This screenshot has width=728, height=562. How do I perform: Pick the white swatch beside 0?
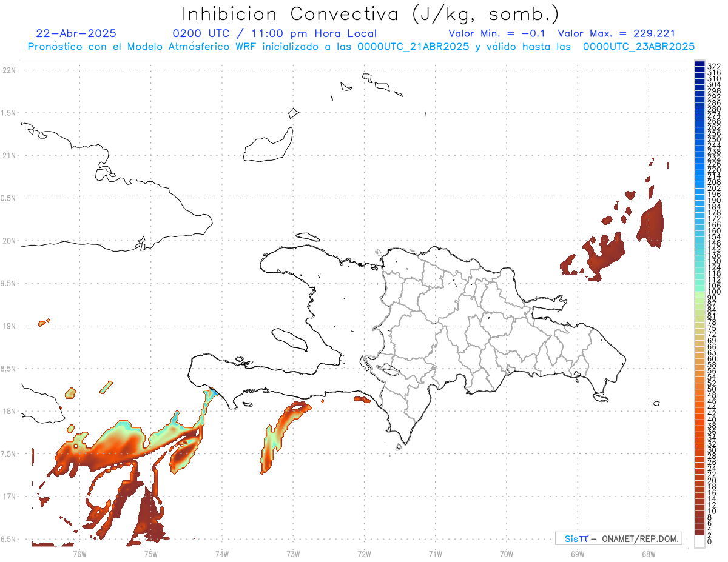point(699,541)
